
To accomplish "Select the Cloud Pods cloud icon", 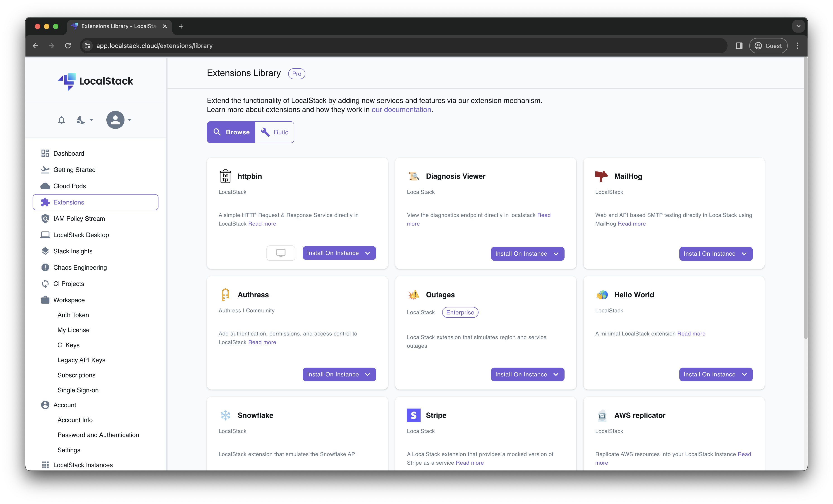I will (45, 186).
